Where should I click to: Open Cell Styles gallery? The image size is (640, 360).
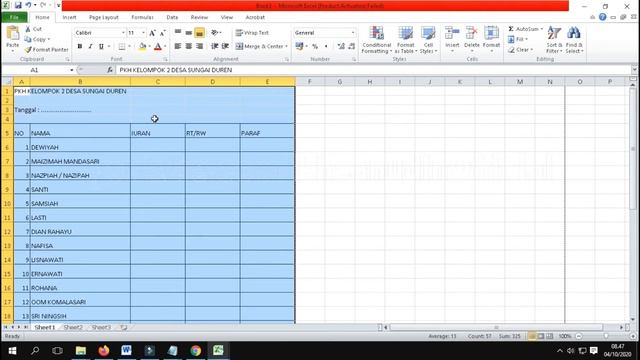pyautogui.click(x=428, y=40)
